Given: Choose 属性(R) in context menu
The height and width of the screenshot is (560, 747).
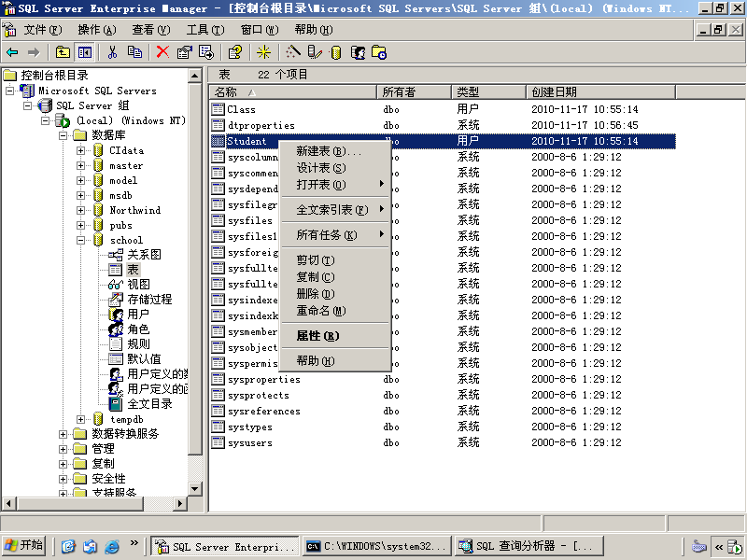Looking at the screenshot, I should (x=335, y=336).
